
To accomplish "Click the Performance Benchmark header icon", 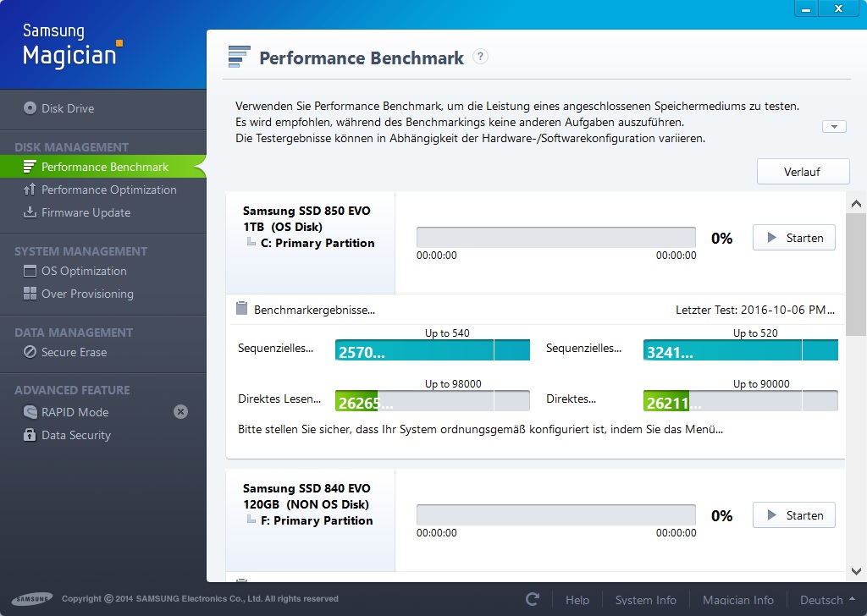I will point(240,57).
